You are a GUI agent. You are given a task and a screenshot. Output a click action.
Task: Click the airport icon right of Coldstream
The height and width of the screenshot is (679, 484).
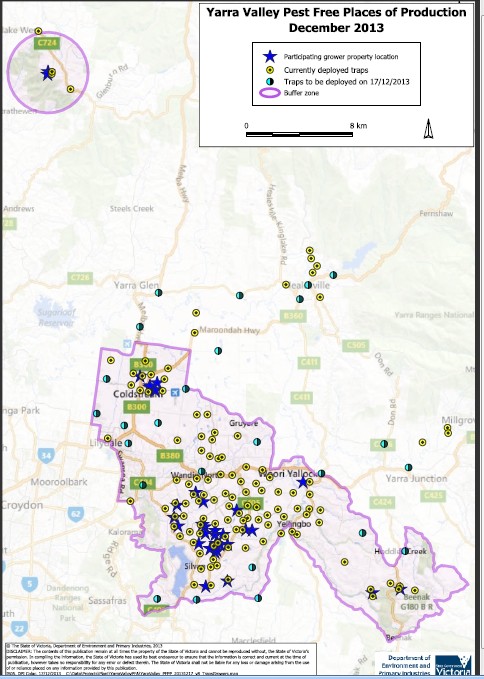174,392
